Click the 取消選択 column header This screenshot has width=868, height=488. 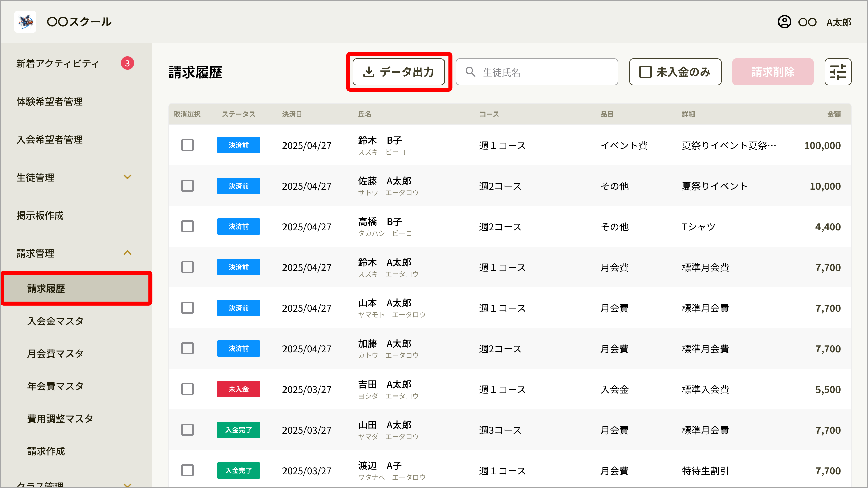coord(187,114)
